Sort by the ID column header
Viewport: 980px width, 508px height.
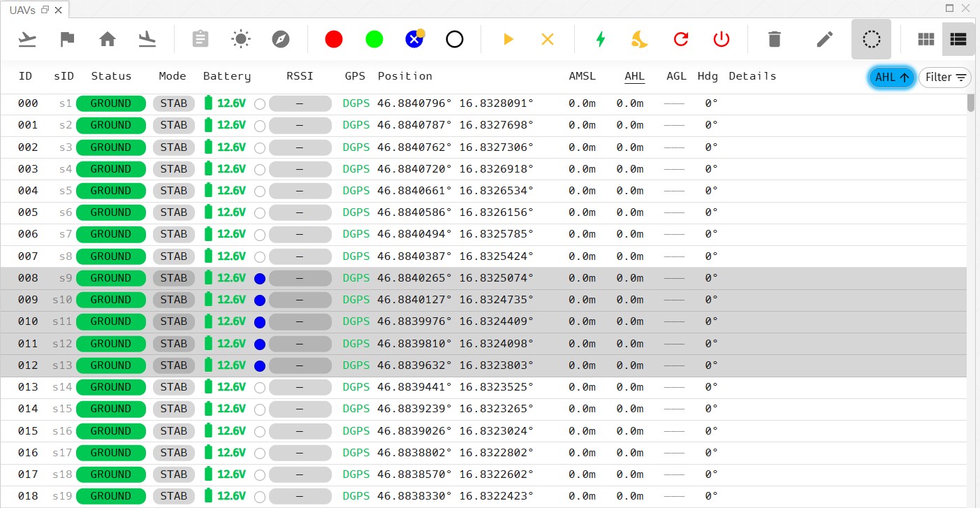click(x=25, y=76)
